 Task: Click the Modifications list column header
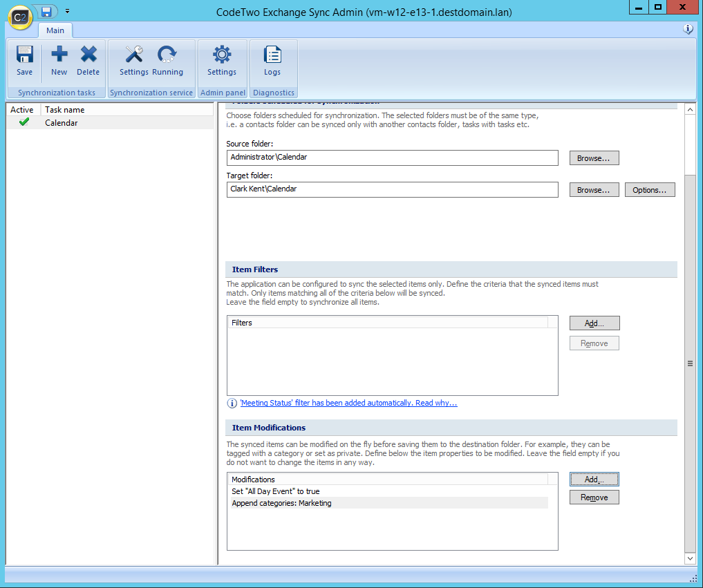pyautogui.click(x=388, y=480)
